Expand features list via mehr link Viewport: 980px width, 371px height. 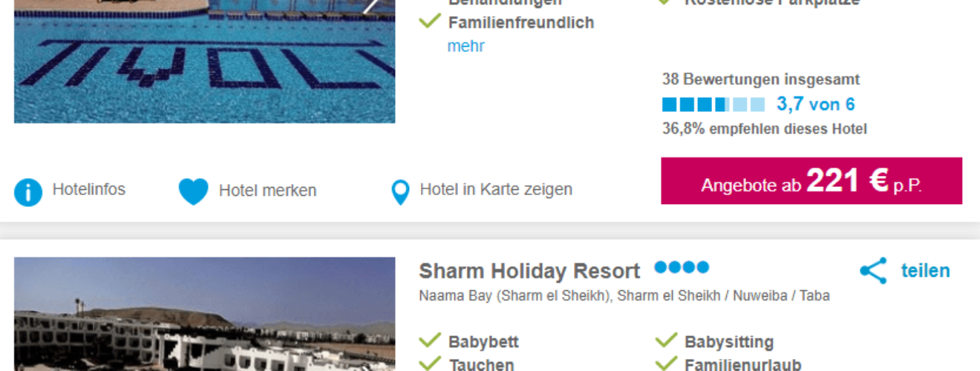pos(465,46)
